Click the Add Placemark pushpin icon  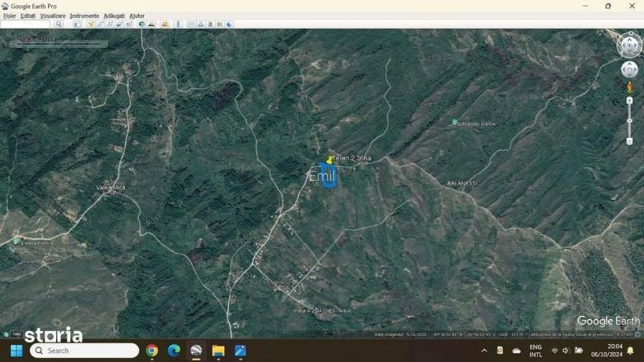(91, 24)
